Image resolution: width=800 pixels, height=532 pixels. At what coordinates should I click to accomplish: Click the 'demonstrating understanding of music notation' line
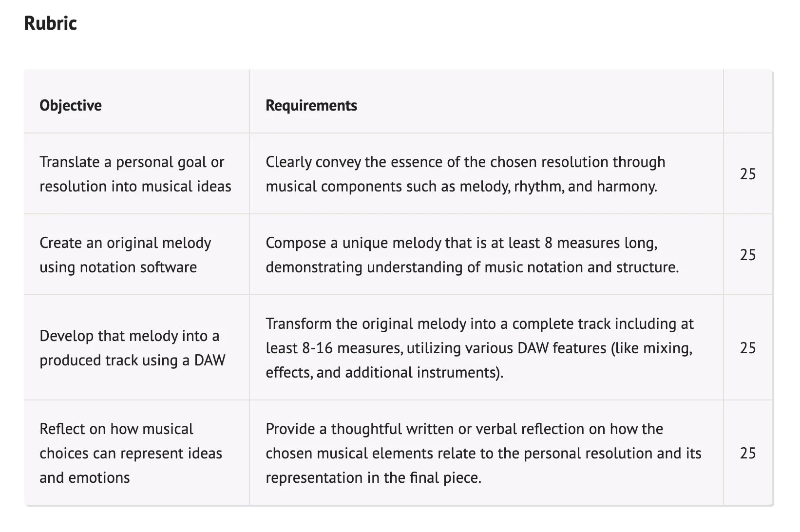tap(472, 267)
